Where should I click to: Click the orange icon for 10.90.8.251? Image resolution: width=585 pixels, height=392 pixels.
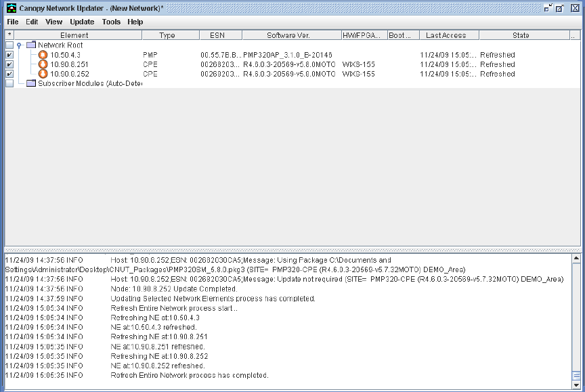coord(43,64)
